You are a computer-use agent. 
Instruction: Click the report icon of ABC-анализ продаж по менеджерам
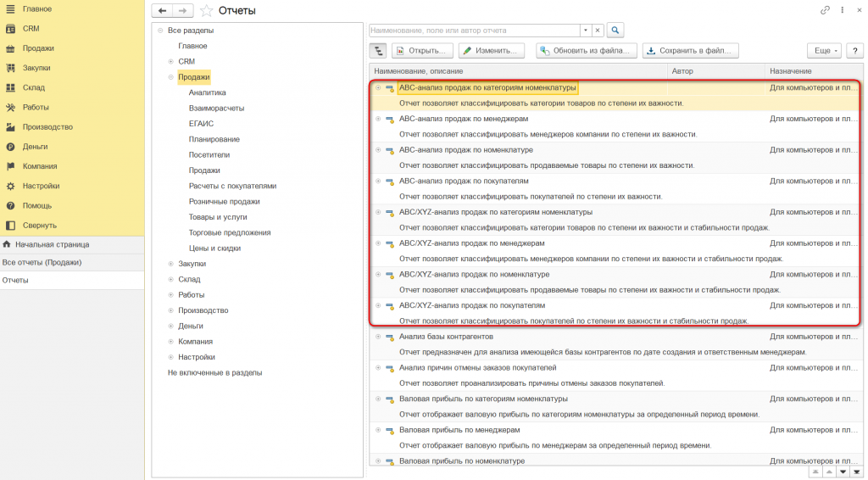coord(390,119)
